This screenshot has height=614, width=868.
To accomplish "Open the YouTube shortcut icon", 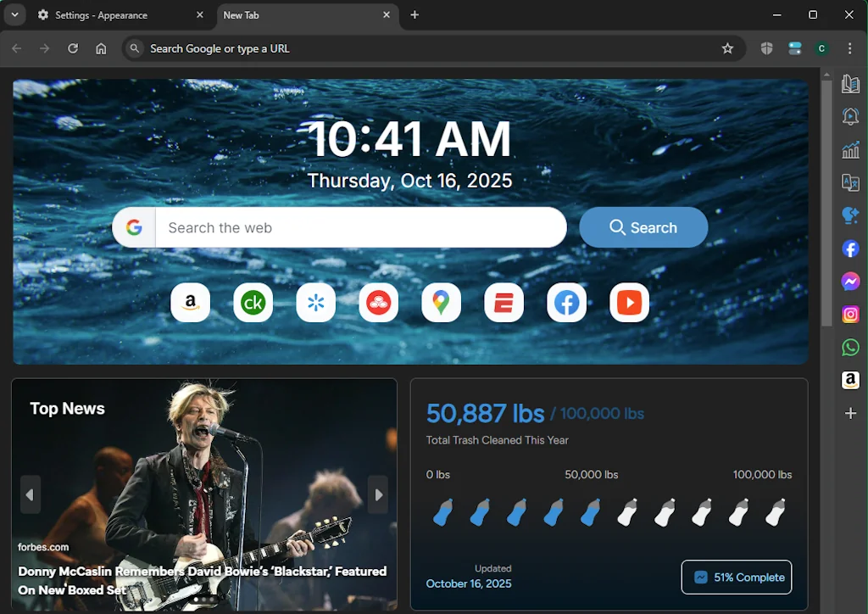I will [x=629, y=303].
